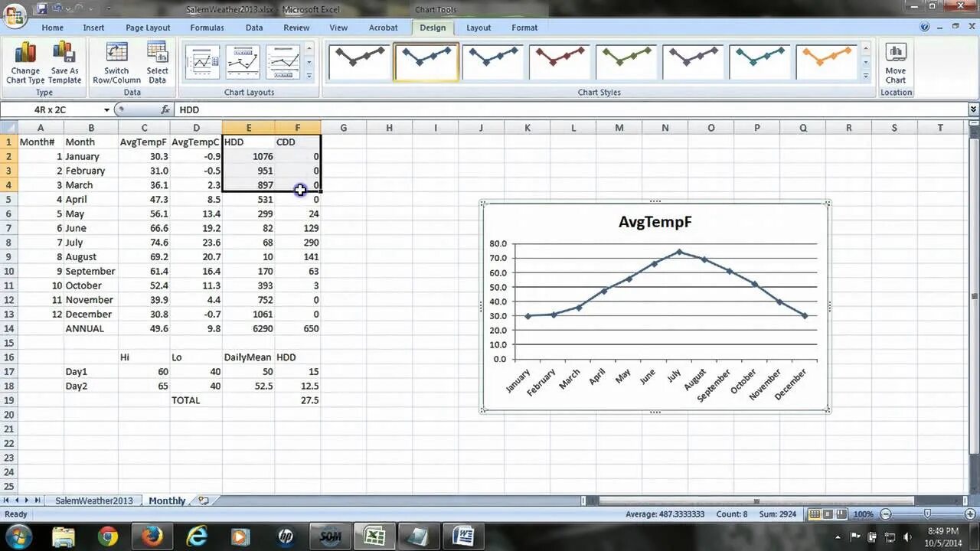Click the Insert Function fx icon
The height and width of the screenshot is (551, 980).
click(x=165, y=110)
